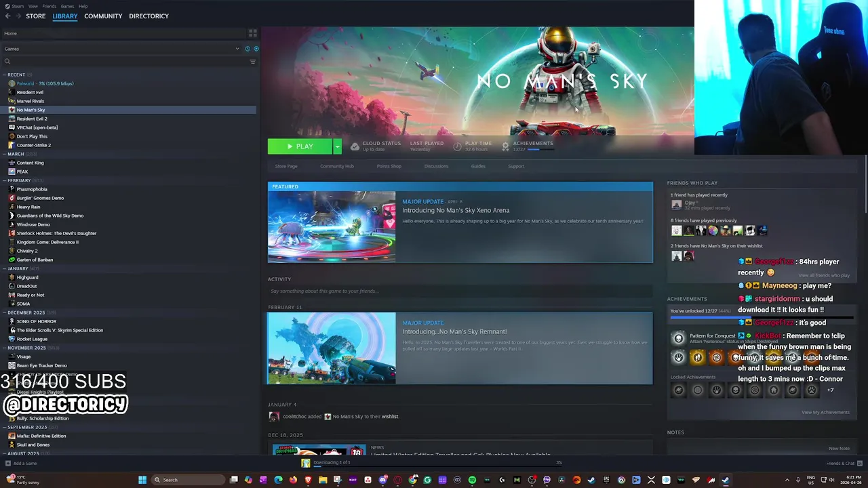Open the Store Page link
Image resolution: width=868 pixels, height=488 pixels.
[286, 166]
